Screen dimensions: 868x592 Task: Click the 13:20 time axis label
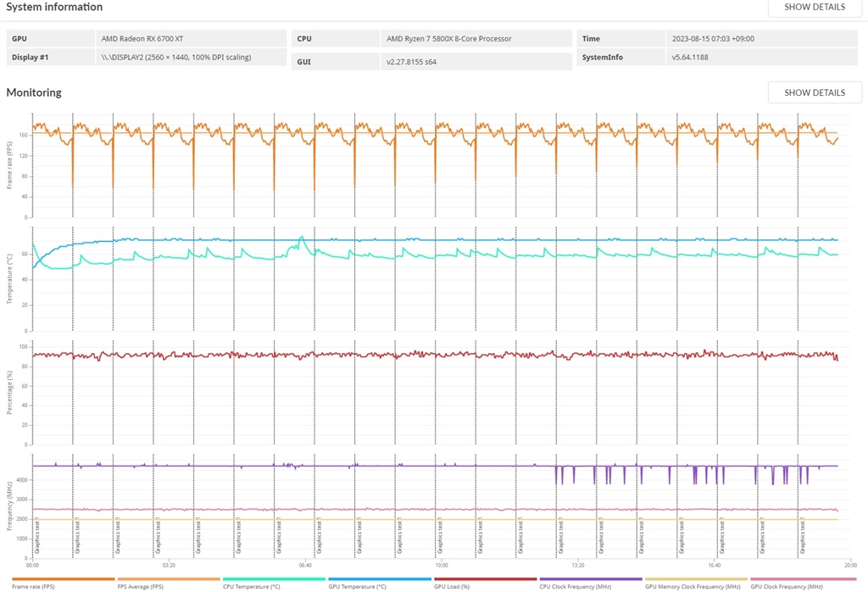[x=578, y=566]
